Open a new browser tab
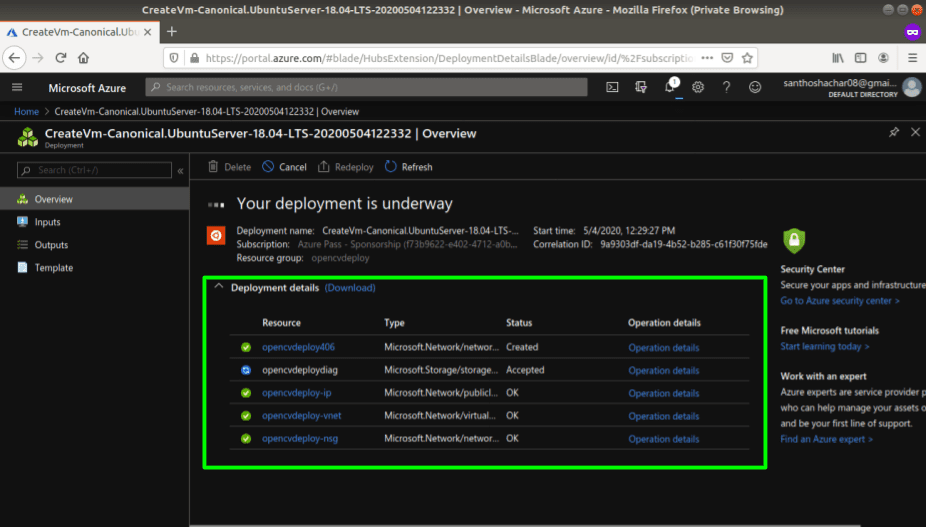This screenshot has width=926, height=527. (172, 32)
